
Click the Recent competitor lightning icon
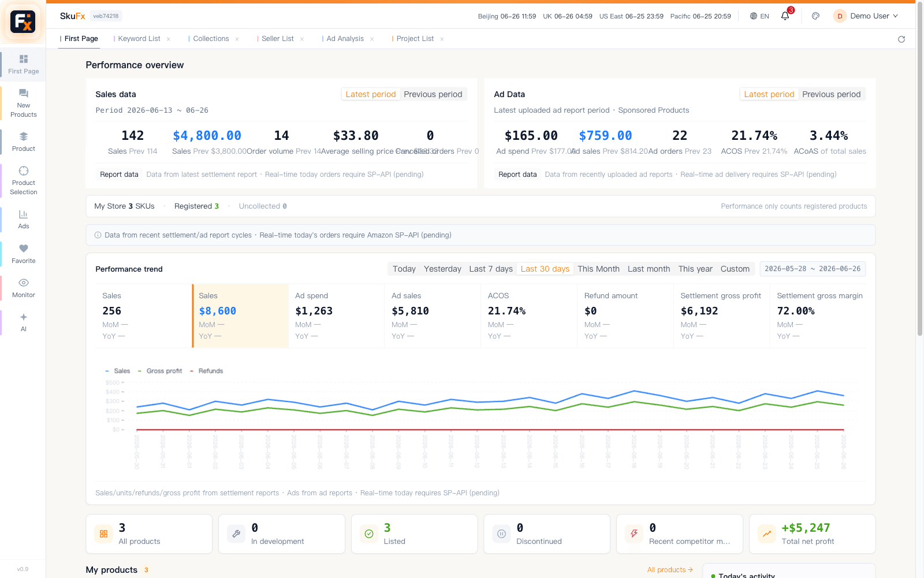click(x=634, y=534)
